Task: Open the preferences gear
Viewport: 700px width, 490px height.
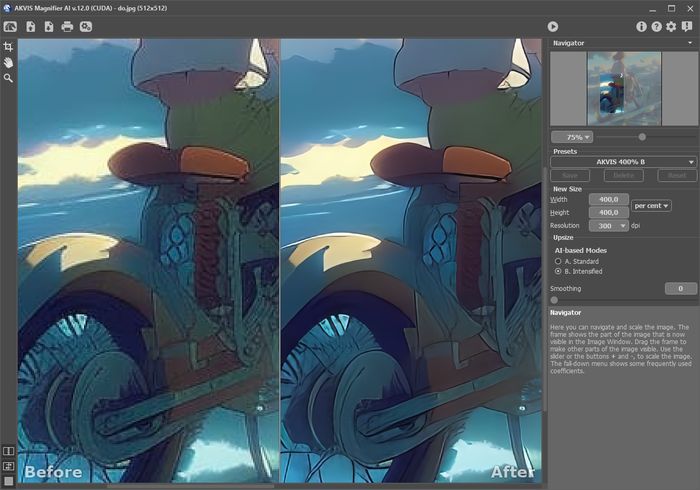Action: pyautogui.click(x=671, y=27)
